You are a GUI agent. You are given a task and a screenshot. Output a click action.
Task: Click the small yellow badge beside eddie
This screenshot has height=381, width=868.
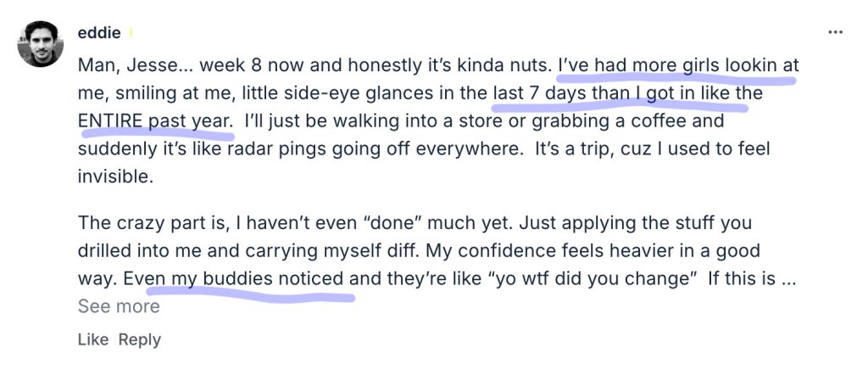point(131,34)
